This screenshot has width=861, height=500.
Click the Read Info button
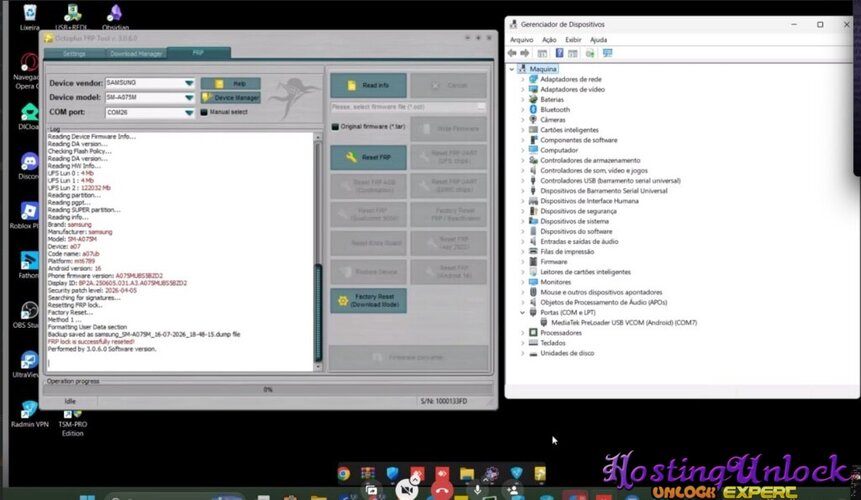click(x=368, y=85)
